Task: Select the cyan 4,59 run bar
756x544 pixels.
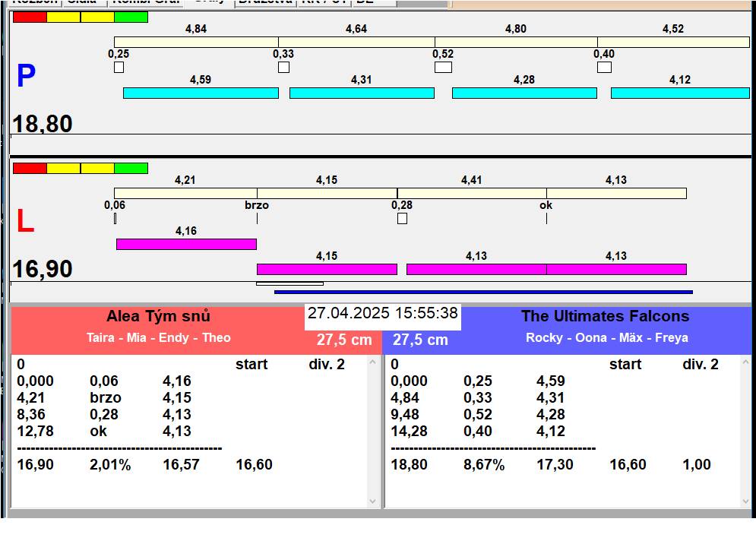Action: coord(201,93)
